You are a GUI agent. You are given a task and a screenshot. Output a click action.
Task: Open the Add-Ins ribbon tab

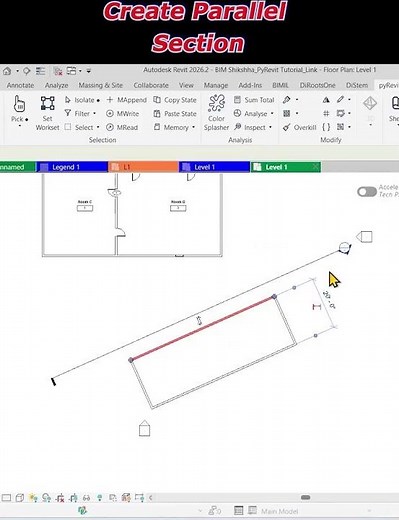pyautogui.click(x=250, y=85)
